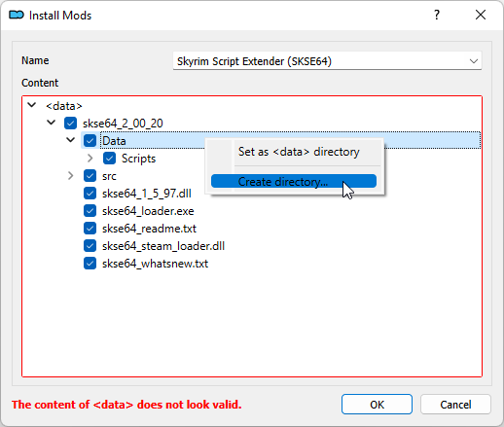
Task: Expand the Scripts folder
Action: 90,159
